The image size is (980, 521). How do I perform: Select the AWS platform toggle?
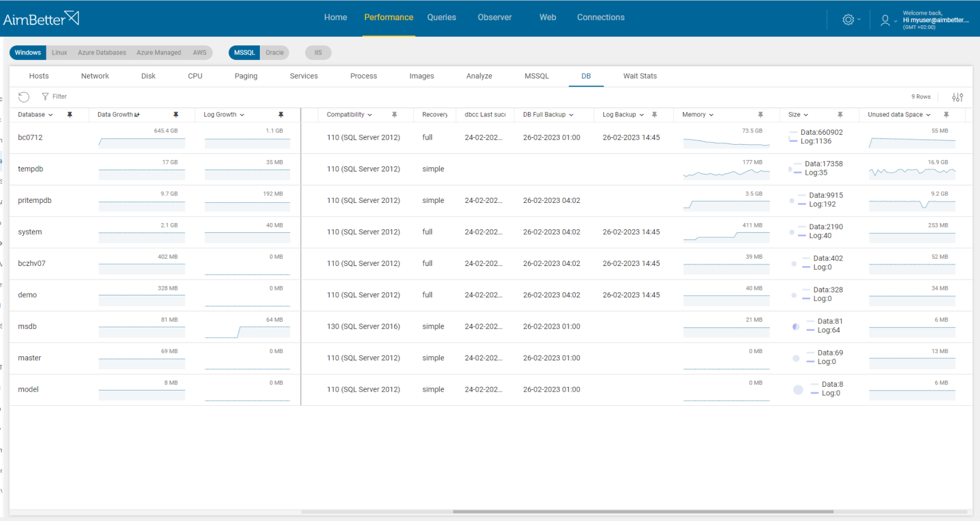coord(200,53)
